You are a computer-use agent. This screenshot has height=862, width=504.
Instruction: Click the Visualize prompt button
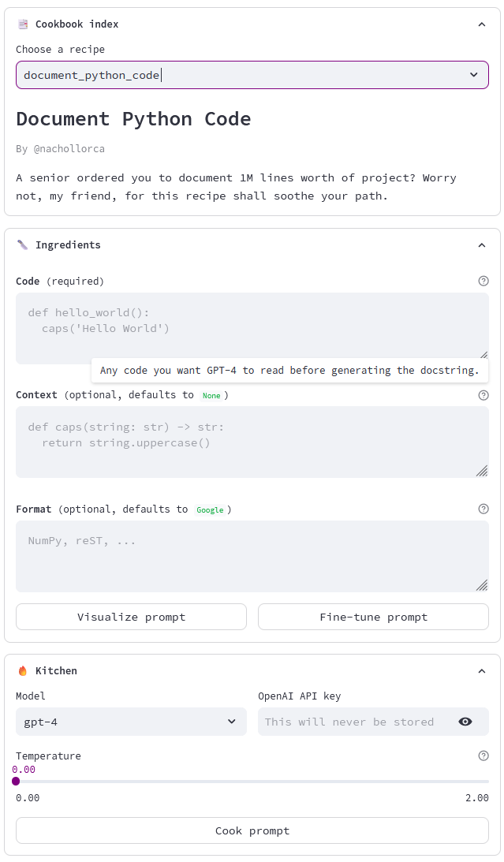(131, 617)
